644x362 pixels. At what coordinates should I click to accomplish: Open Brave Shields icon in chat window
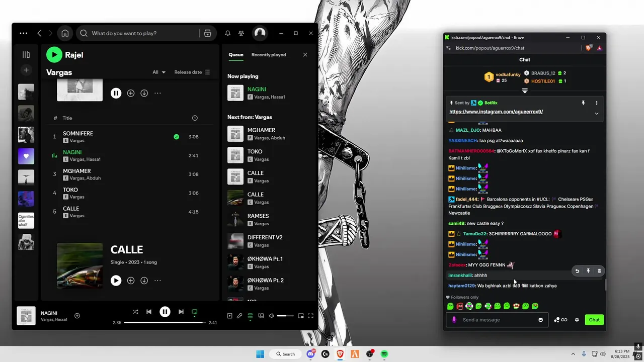point(589,48)
